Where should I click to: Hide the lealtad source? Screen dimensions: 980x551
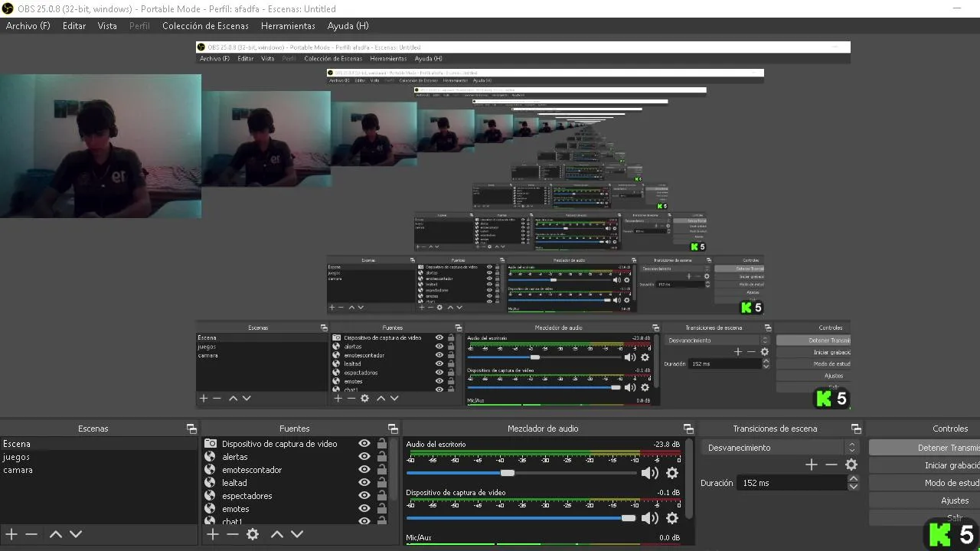tap(364, 483)
